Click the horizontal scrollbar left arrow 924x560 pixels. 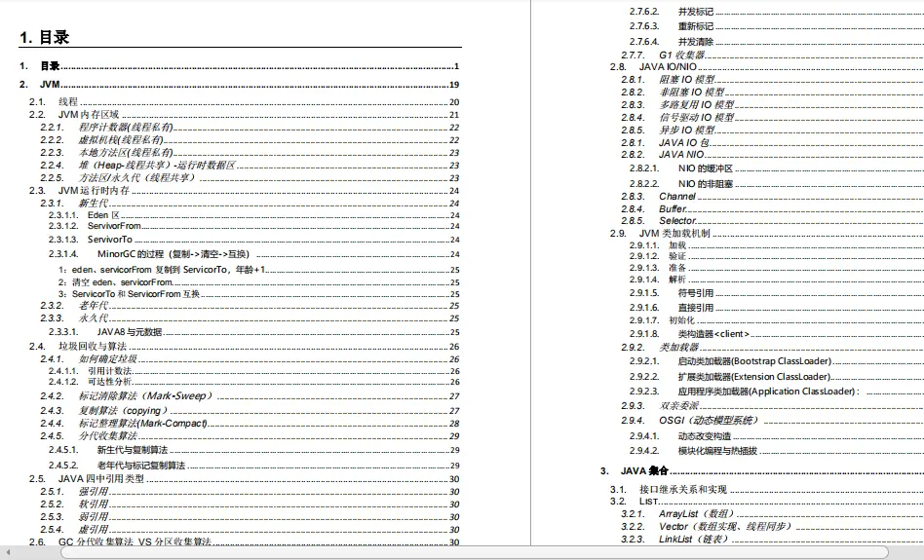8,552
